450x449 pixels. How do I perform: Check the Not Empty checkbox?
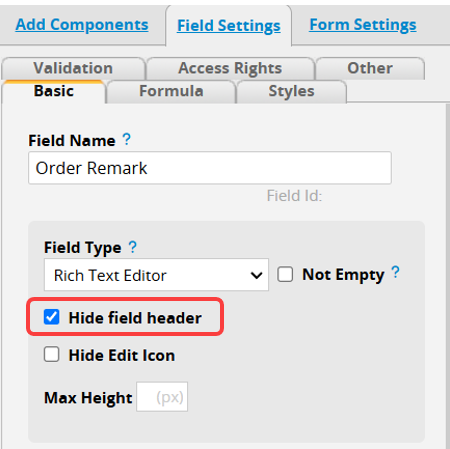(x=285, y=274)
